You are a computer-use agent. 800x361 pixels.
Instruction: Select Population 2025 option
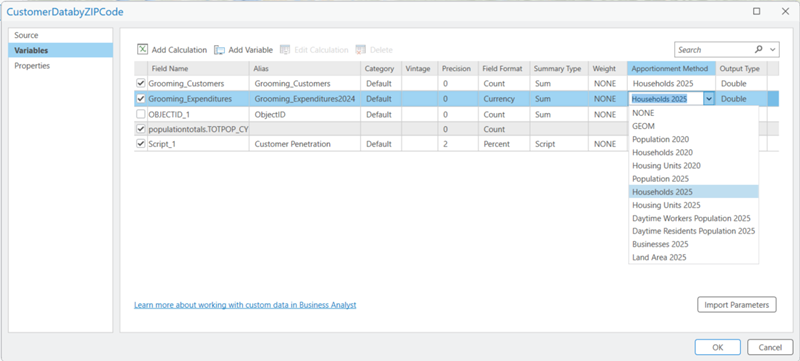tap(693, 179)
